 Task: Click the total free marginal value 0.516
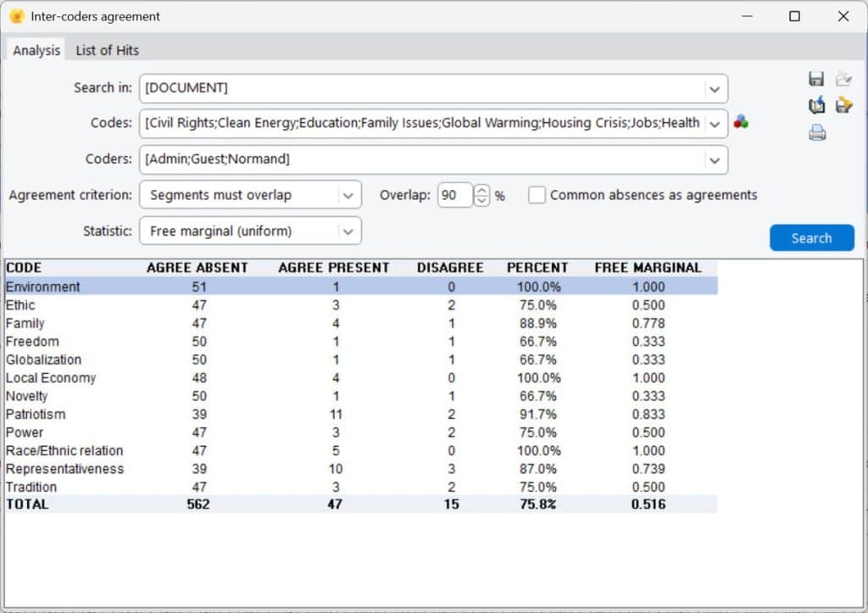pos(648,504)
